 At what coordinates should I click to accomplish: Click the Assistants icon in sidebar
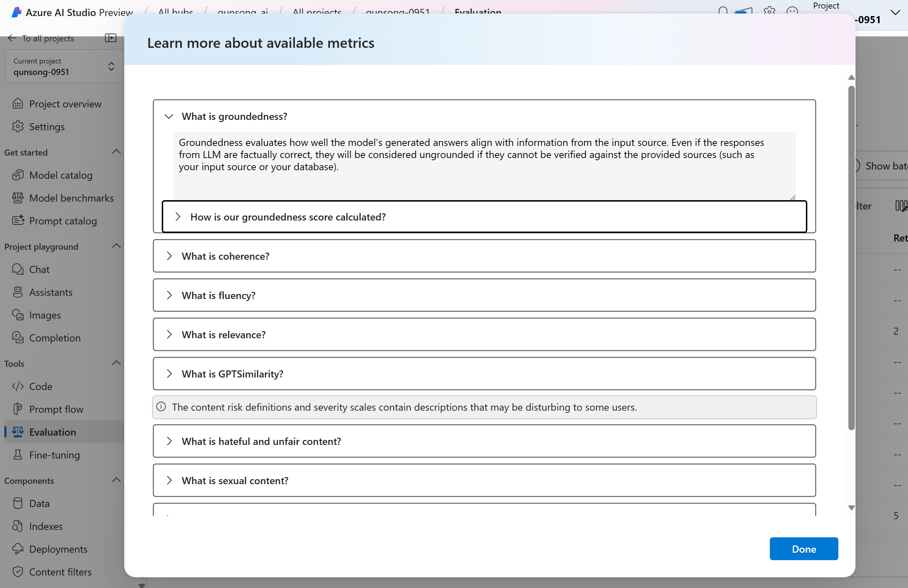pyautogui.click(x=17, y=292)
